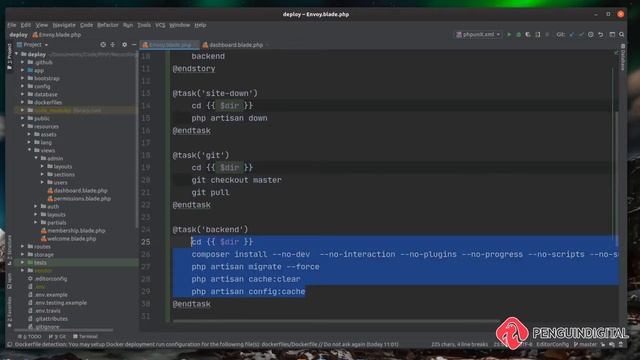Run with coverage icon in the toolbar
640x360 pixels.
(x=528, y=35)
